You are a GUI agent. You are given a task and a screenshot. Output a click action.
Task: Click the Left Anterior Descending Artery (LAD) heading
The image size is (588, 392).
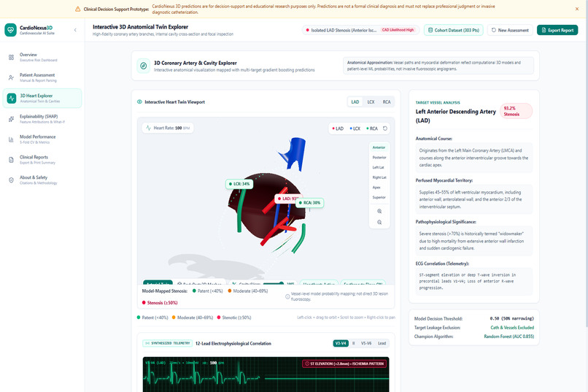pyautogui.click(x=456, y=116)
